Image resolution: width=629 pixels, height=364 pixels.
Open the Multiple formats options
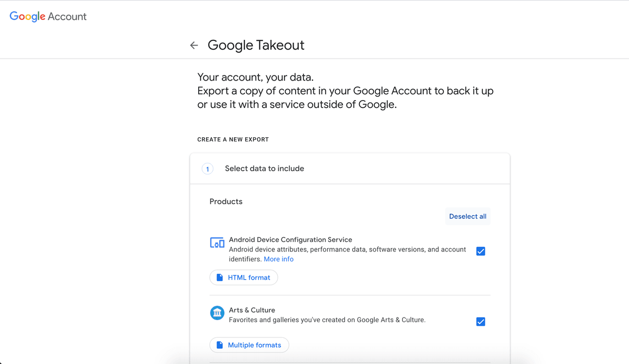(x=250, y=345)
